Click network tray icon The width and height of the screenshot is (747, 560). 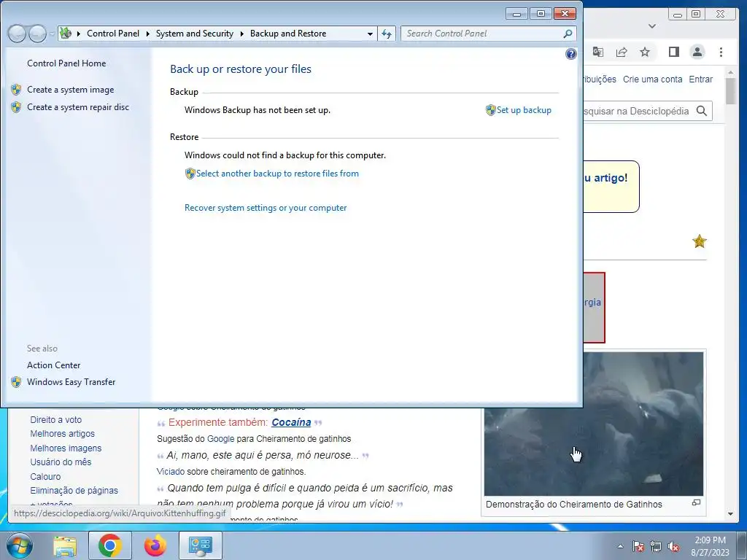pyautogui.click(x=656, y=547)
